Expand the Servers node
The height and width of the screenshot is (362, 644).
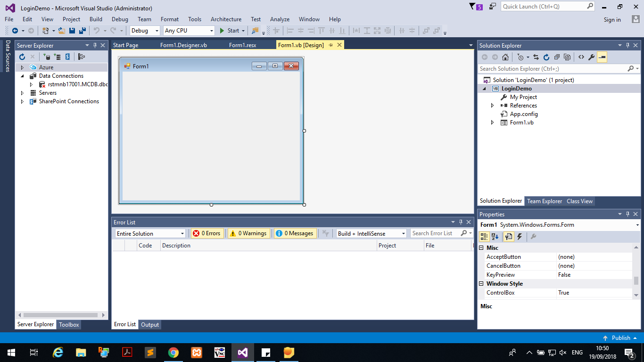(x=22, y=93)
